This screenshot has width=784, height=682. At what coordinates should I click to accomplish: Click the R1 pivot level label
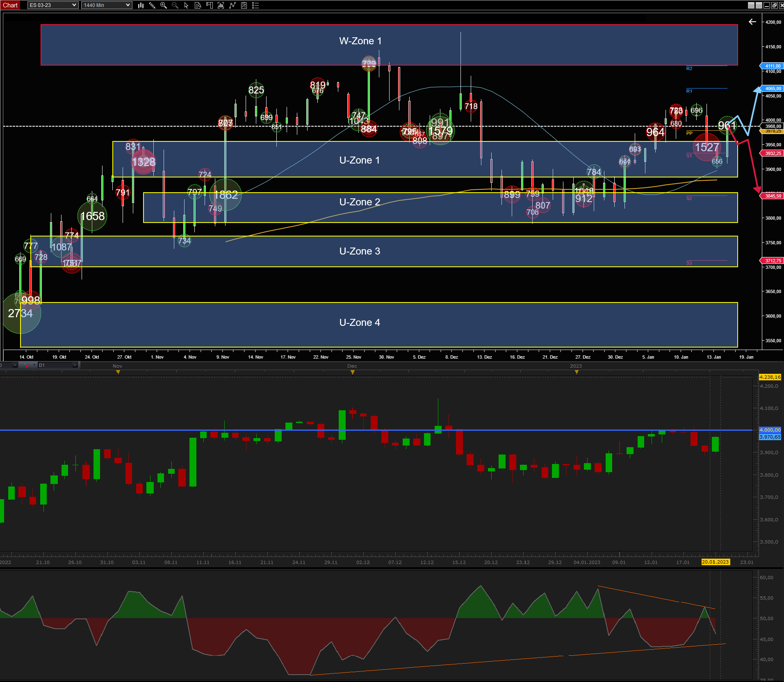coord(689,91)
